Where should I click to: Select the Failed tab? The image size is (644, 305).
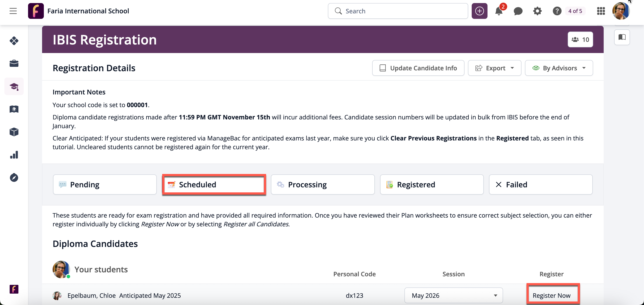pyautogui.click(x=541, y=184)
